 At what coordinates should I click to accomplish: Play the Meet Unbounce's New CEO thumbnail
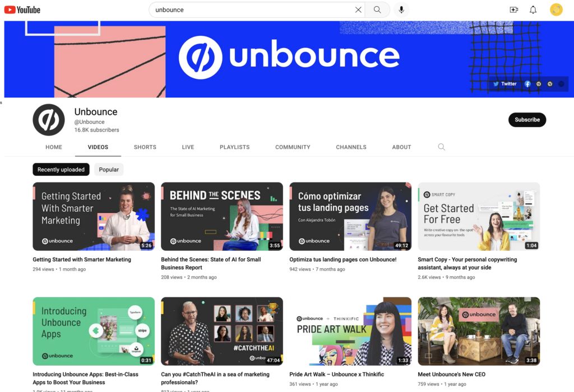(479, 332)
